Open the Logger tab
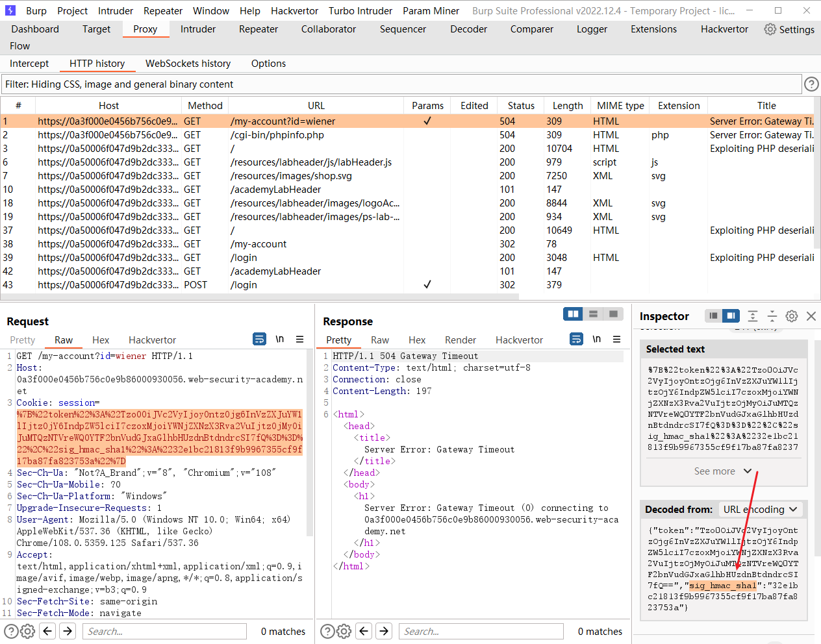The height and width of the screenshot is (644, 821). [x=592, y=29]
